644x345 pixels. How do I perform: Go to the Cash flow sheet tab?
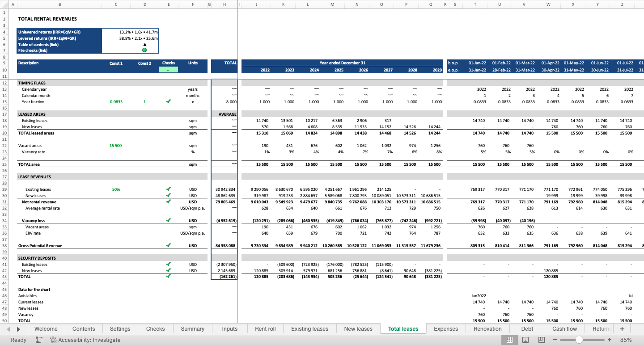click(x=565, y=329)
